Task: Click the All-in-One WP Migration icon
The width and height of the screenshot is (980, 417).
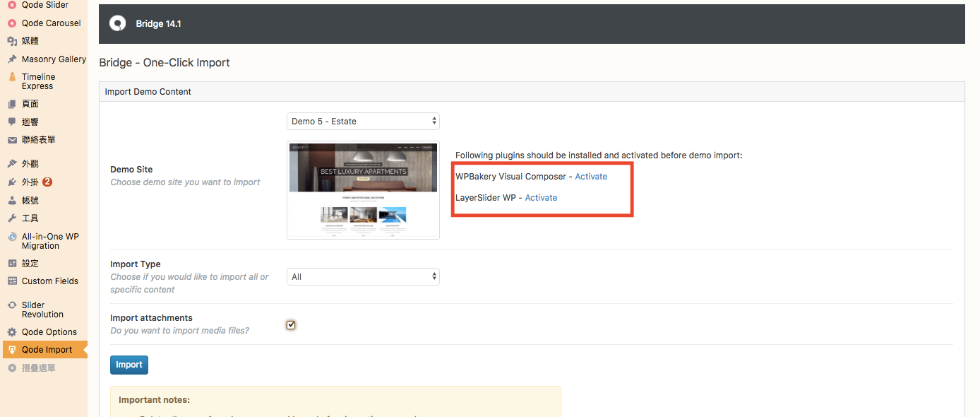Action: click(12, 237)
